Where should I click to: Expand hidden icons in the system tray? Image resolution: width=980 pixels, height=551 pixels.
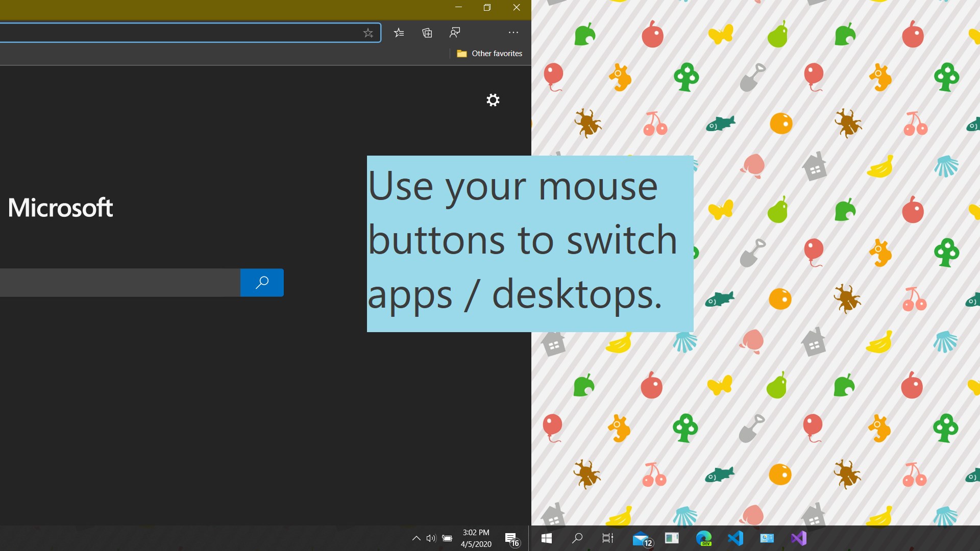point(416,538)
